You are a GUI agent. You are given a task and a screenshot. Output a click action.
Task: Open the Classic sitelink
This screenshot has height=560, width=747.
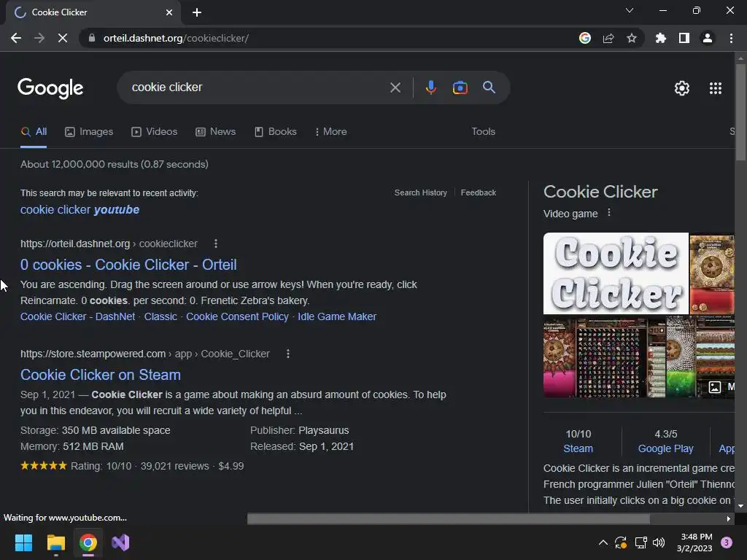pos(160,316)
